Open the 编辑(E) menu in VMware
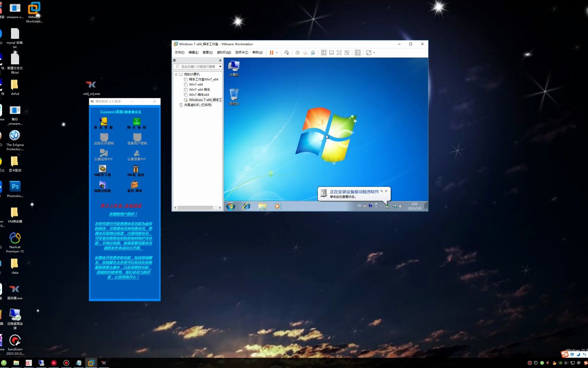 pos(193,52)
